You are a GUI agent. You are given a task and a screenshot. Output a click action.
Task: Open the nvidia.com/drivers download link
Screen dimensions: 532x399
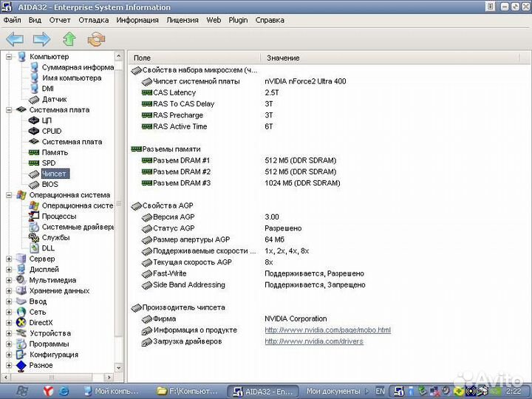[313, 341]
